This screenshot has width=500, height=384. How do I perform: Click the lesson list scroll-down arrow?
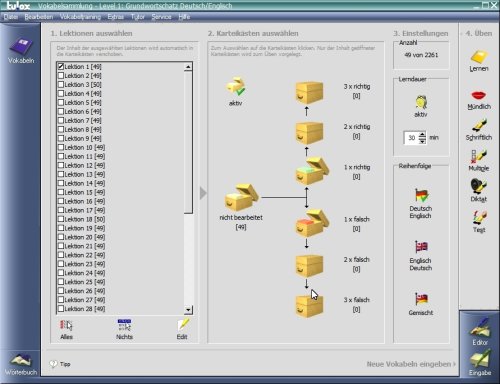pyautogui.click(x=188, y=310)
